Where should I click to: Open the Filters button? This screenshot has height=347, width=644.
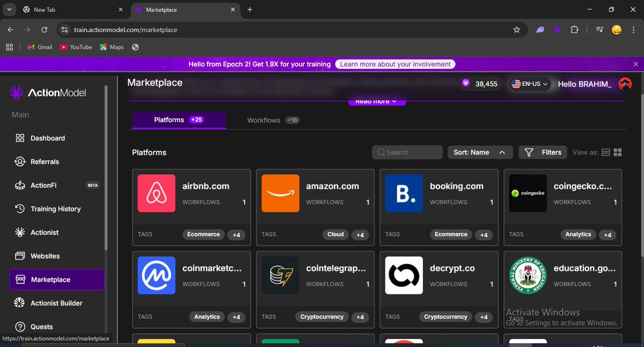543,152
